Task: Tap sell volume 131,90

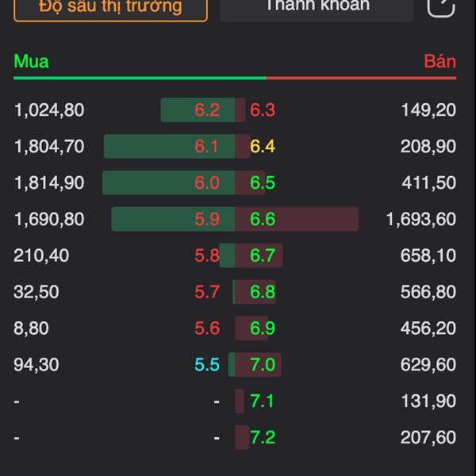Action: 428,401
